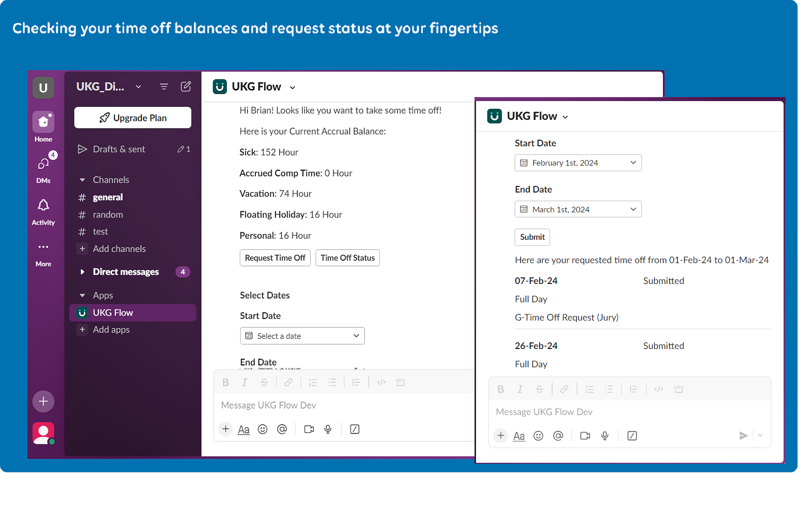Toggle formatting Aa in left composer
812x508 pixels.
[x=244, y=429]
